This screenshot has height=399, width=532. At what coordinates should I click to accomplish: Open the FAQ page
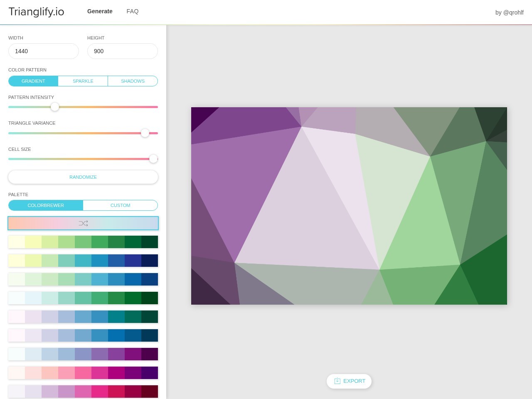133,11
